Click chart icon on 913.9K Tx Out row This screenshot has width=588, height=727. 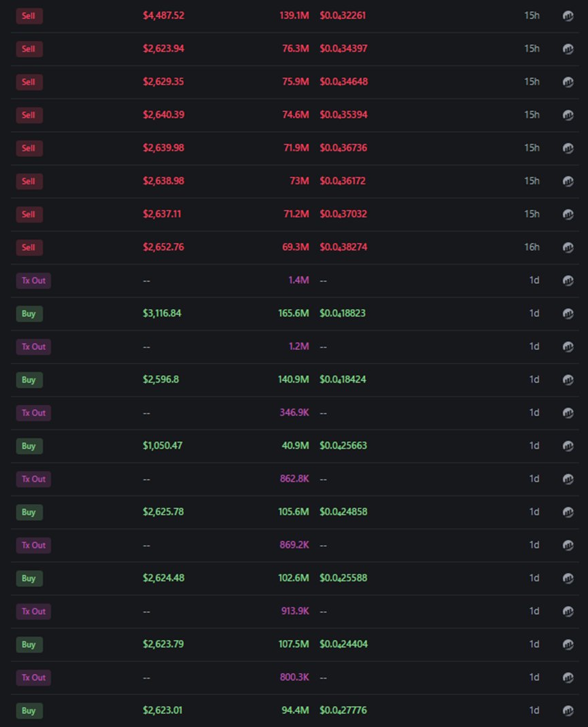tap(568, 611)
